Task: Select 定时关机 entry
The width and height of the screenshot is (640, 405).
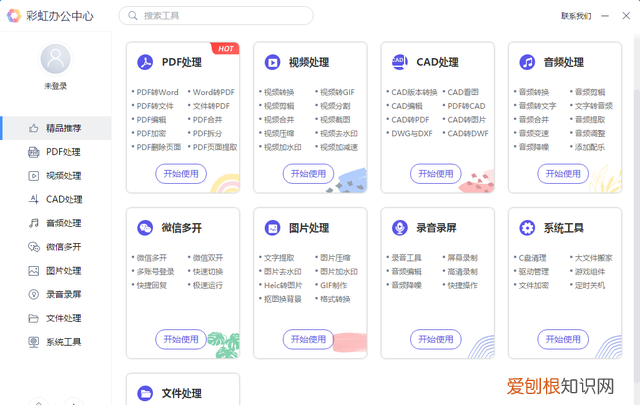Action: tap(590, 285)
